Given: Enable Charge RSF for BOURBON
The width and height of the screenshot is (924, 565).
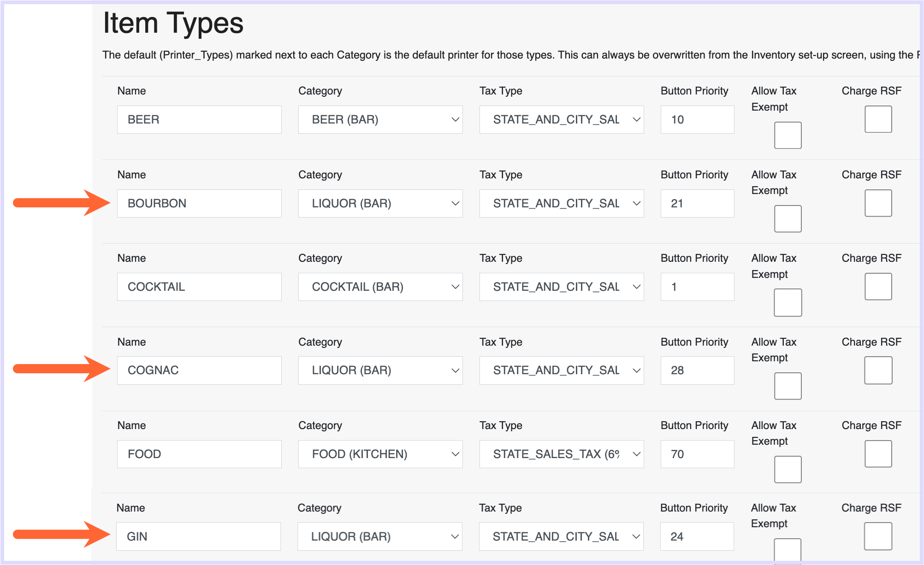Looking at the screenshot, I should click(x=878, y=203).
